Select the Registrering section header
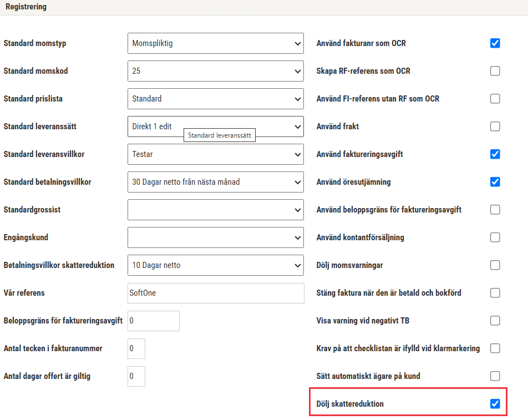This screenshot has width=528, height=420. pos(26,7)
